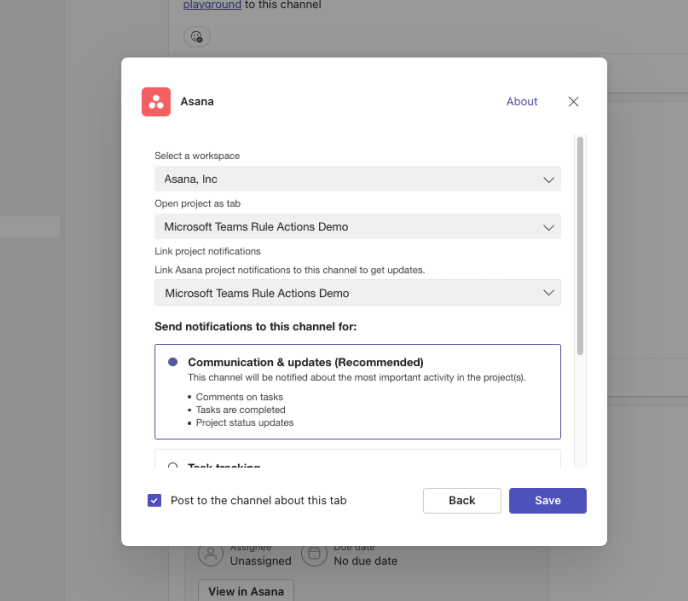Open the Select a workspace dropdown
Viewport: 688px width, 601px height.
pyautogui.click(x=357, y=179)
